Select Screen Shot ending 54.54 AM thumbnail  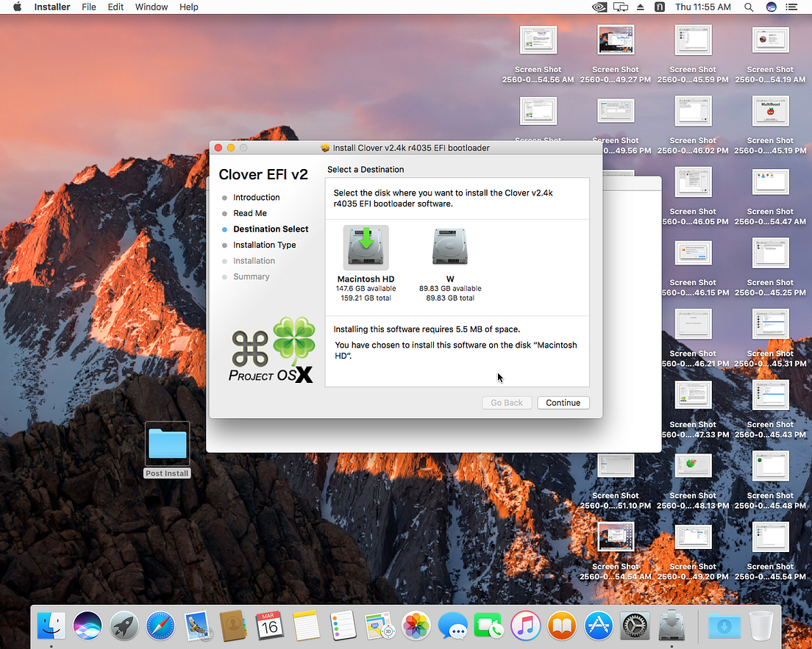[x=616, y=536]
